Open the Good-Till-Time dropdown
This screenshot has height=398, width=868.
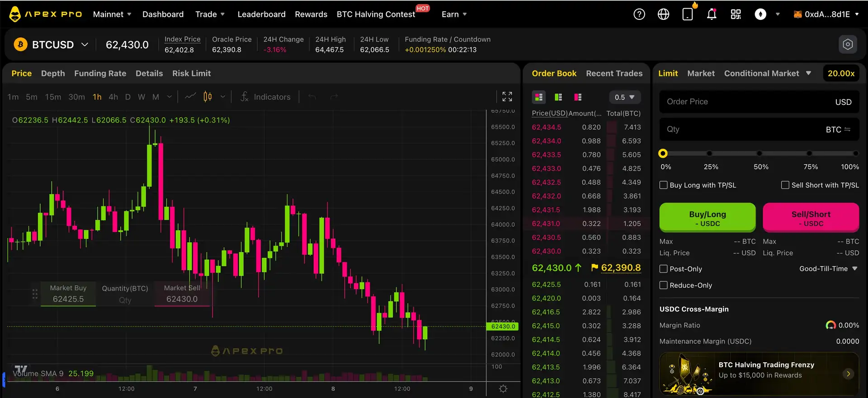828,269
